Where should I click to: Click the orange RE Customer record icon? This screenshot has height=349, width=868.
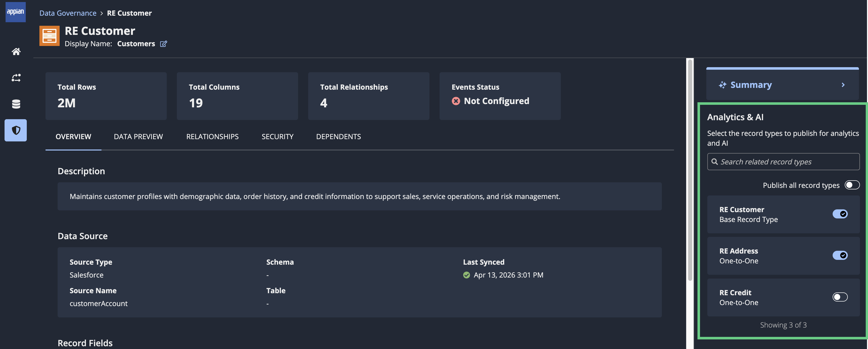click(x=49, y=36)
